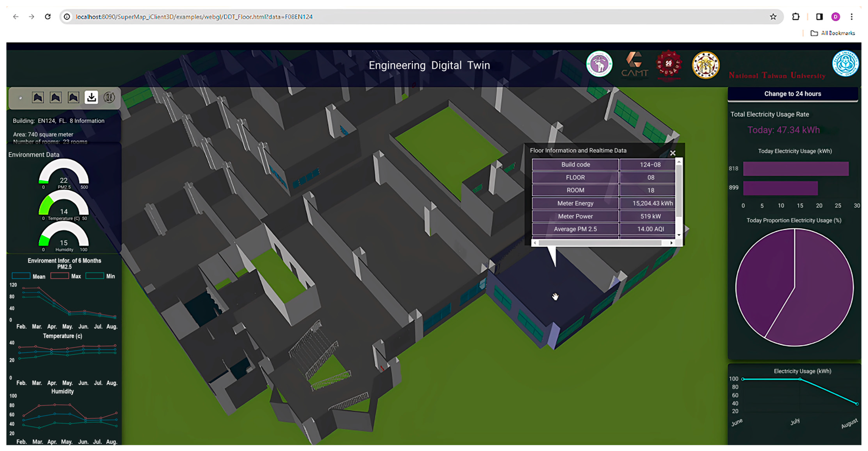Open All Bookmarks folder

(x=833, y=33)
